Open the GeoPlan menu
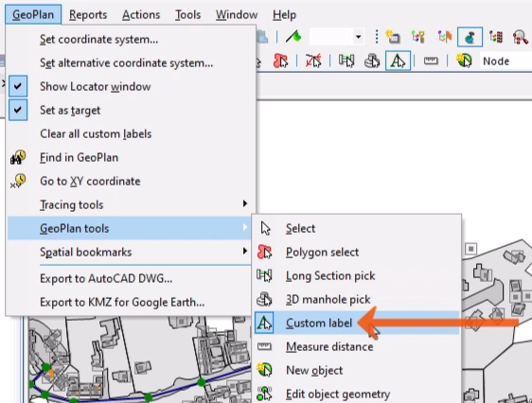The image size is (532, 403). 33,14
